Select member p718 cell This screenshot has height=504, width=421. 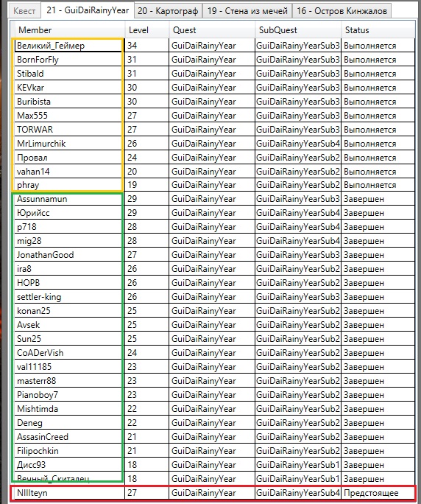[x=68, y=227]
